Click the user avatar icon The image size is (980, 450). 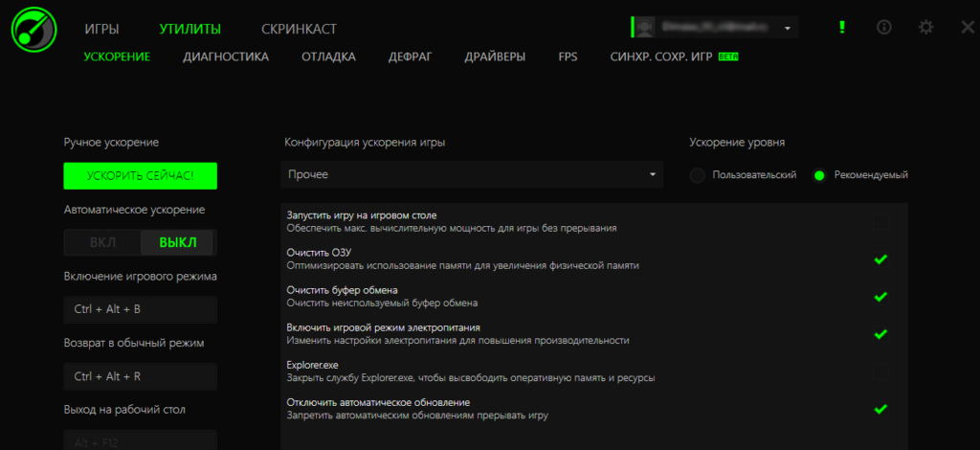point(645,28)
